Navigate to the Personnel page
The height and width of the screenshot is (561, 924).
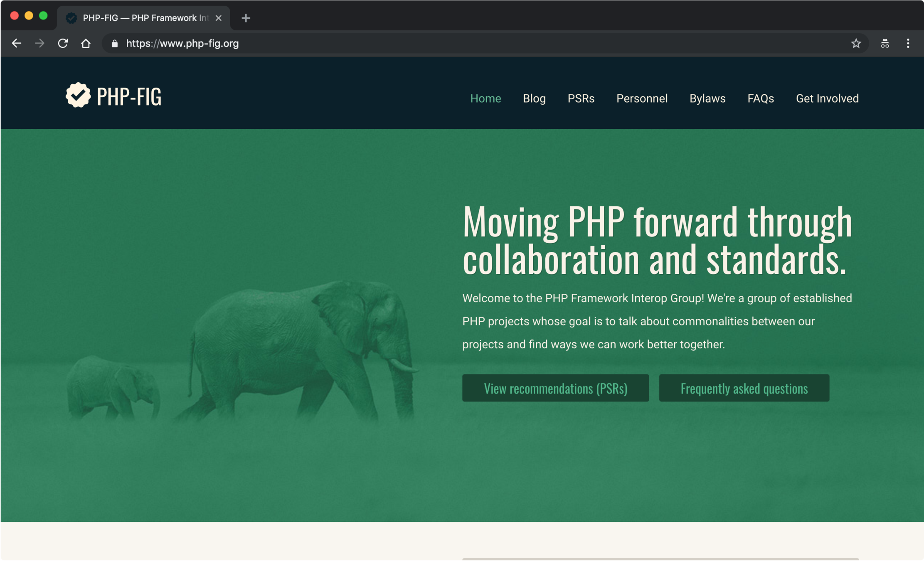point(642,98)
